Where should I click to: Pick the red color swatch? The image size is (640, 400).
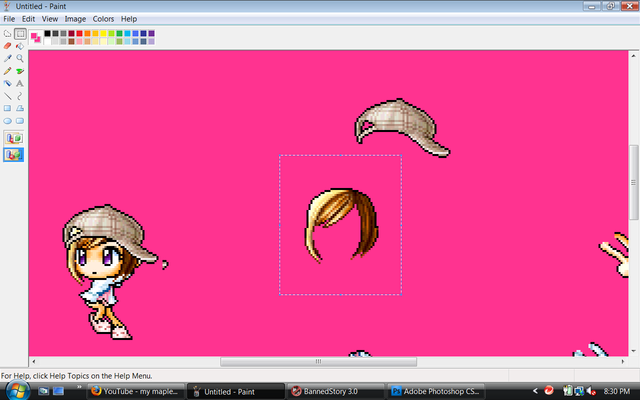(x=80, y=33)
